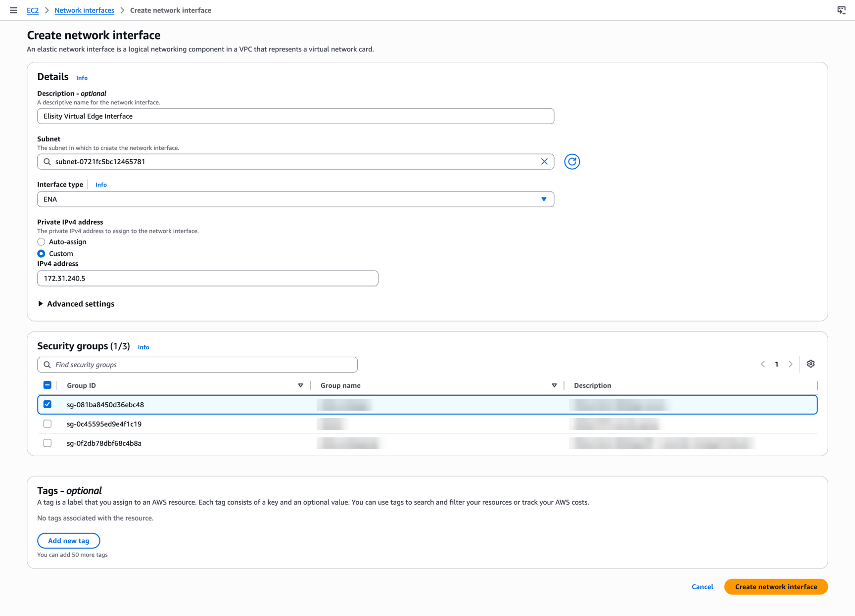This screenshot has height=616, width=855.
Task: Click the Create network interface breadcrumb text
Action: (x=171, y=10)
